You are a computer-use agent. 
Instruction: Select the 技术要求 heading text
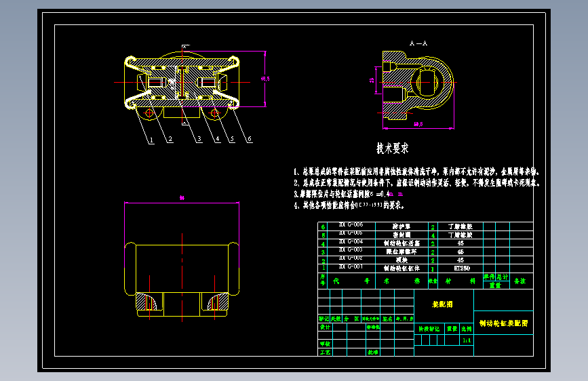(x=392, y=148)
